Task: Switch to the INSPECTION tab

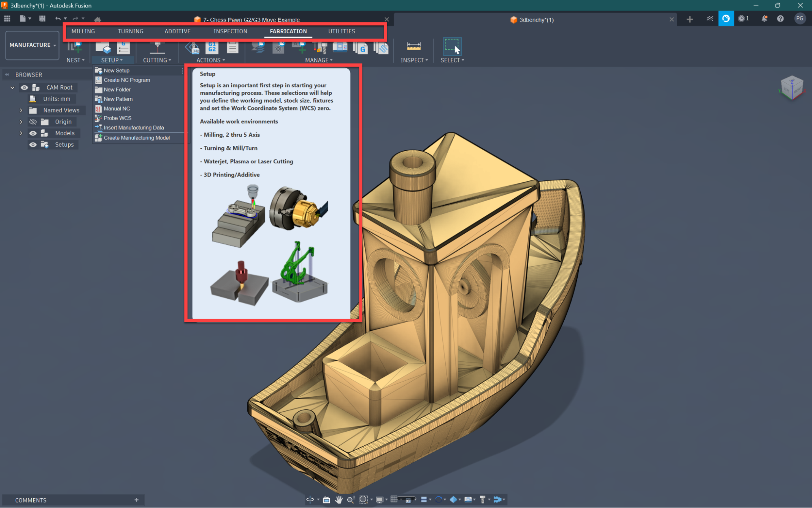Action: [230, 31]
